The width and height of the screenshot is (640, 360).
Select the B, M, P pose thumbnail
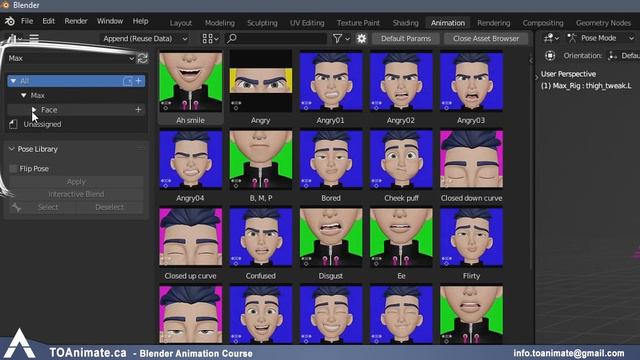(260, 160)
